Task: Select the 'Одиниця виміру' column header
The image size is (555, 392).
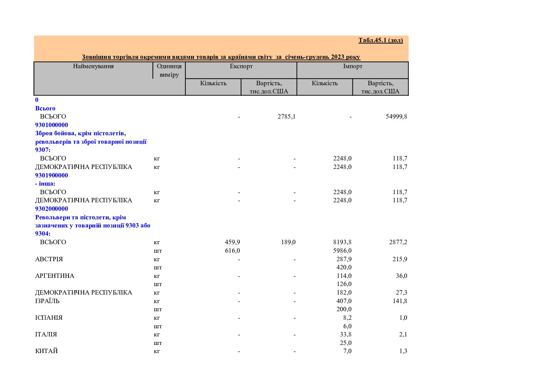Action: (x=169, y=70)
